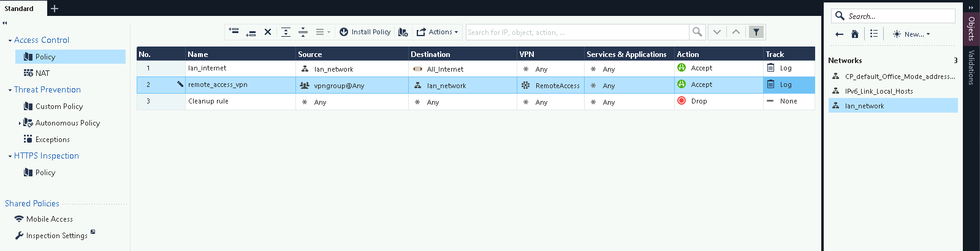Jump to next search result arrow
The height and width of the screenshot is (251, 980).
(716, 32)
